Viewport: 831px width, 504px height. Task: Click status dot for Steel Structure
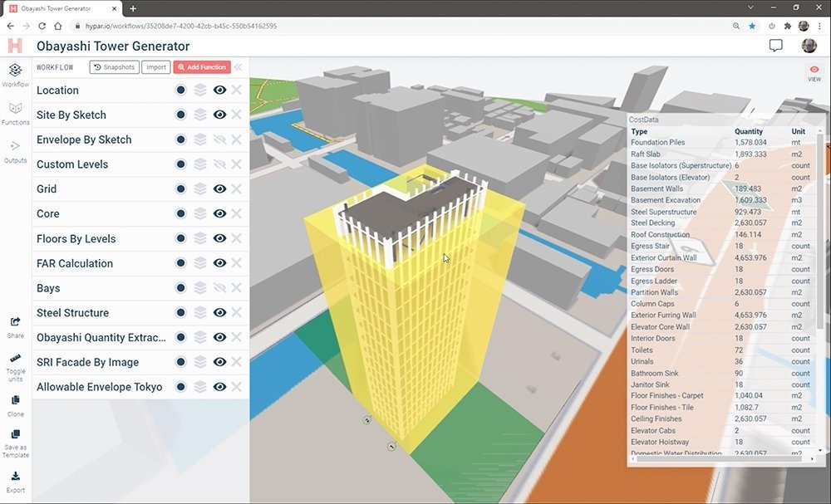[x=180, y=312]
